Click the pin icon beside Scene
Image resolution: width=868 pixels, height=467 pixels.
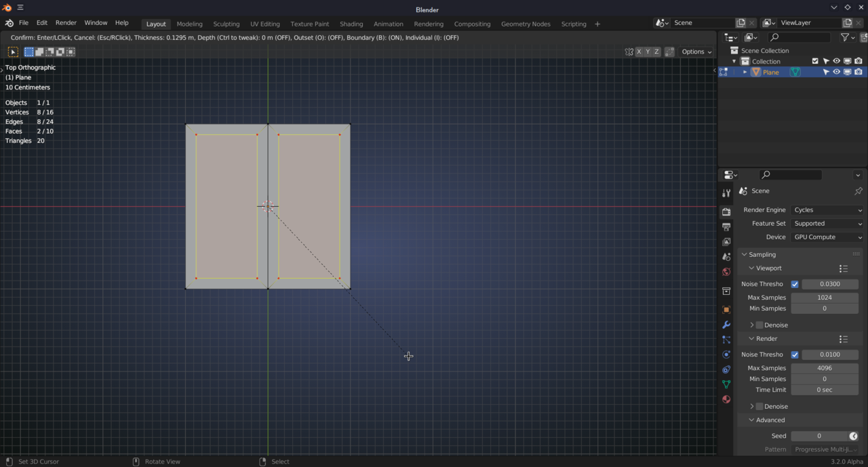click(858, 191)
